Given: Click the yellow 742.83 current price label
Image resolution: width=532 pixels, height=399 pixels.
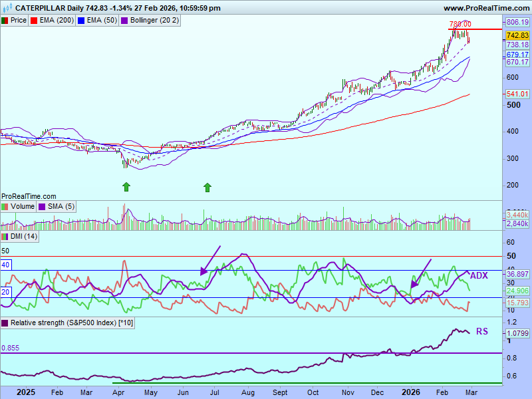Looking at the screenshot, I should 517,35.
